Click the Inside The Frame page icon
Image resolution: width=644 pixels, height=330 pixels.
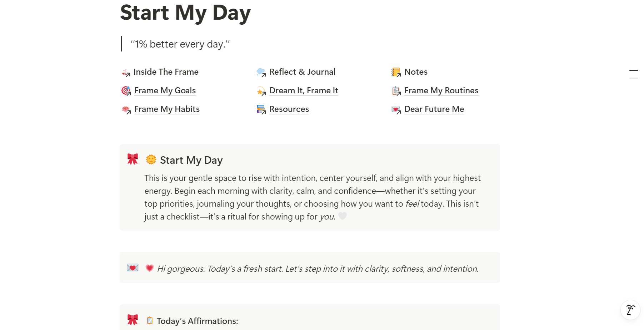(126, 73)
